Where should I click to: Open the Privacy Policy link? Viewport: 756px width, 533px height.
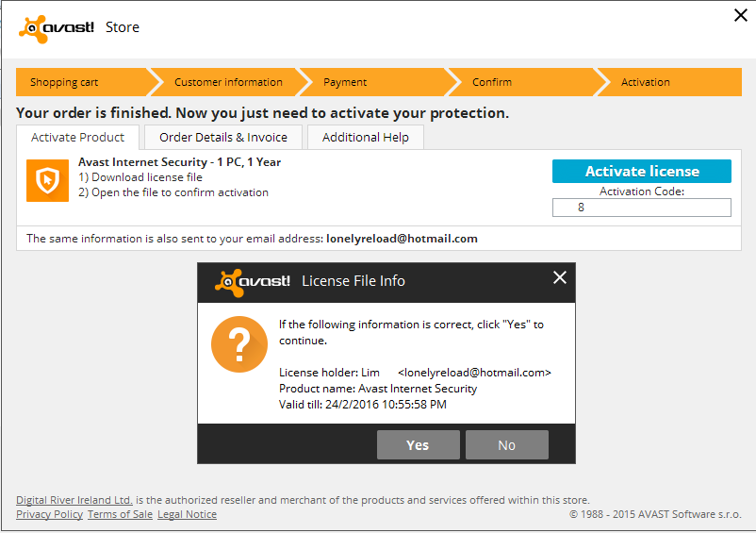49,514
